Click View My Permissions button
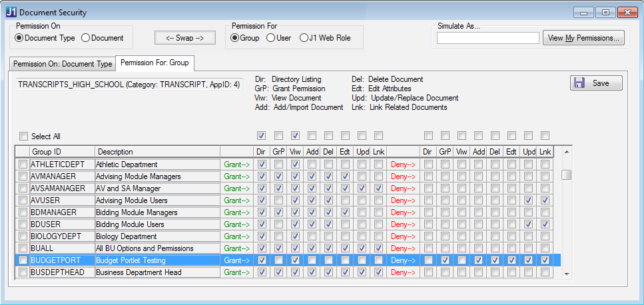Viewport: 644px width, 305px height. click(x=584, y=38)
